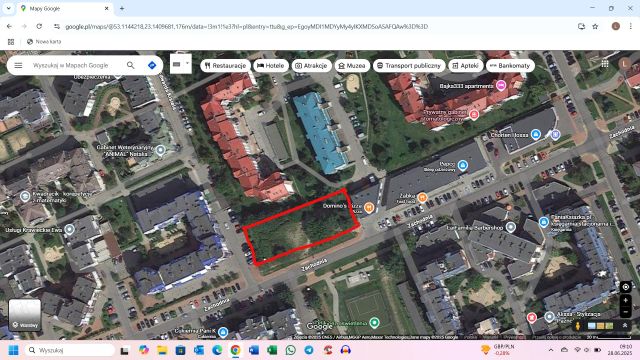Expand the dropdown arrow beside the search panel
The width and height of the screenshot is (640, 360).
coord(187,63)
